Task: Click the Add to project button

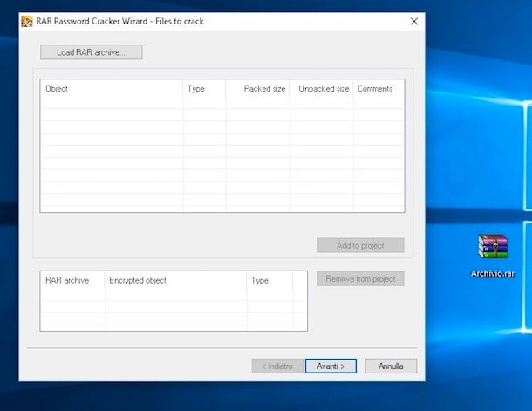Action: (361, 245)
